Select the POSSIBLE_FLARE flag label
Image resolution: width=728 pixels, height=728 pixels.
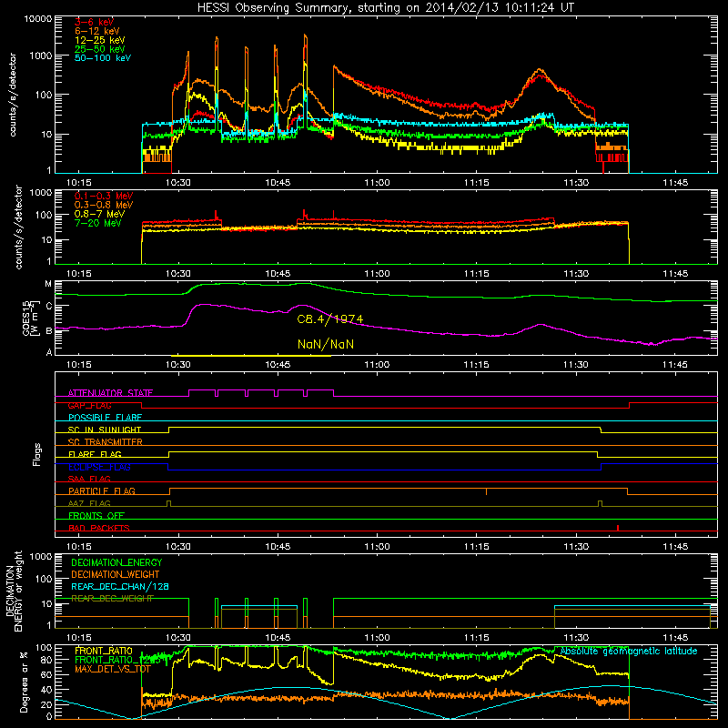pos(105,418)
